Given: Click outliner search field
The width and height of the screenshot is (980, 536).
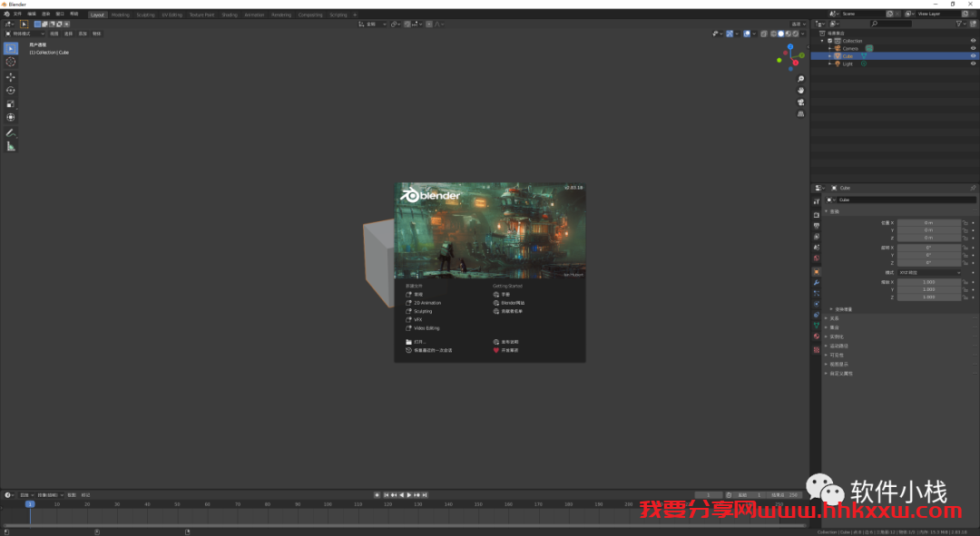Looking at the screenshot, I should tap(891, 24).
